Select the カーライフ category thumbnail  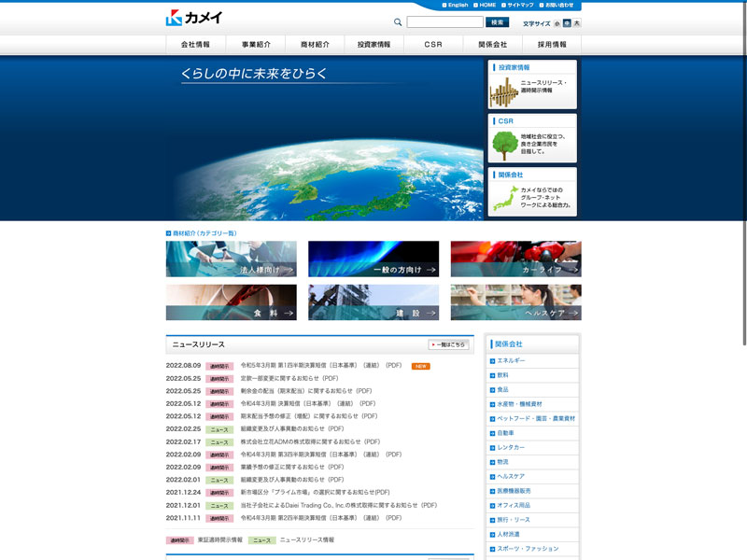[x=515, y=259]
